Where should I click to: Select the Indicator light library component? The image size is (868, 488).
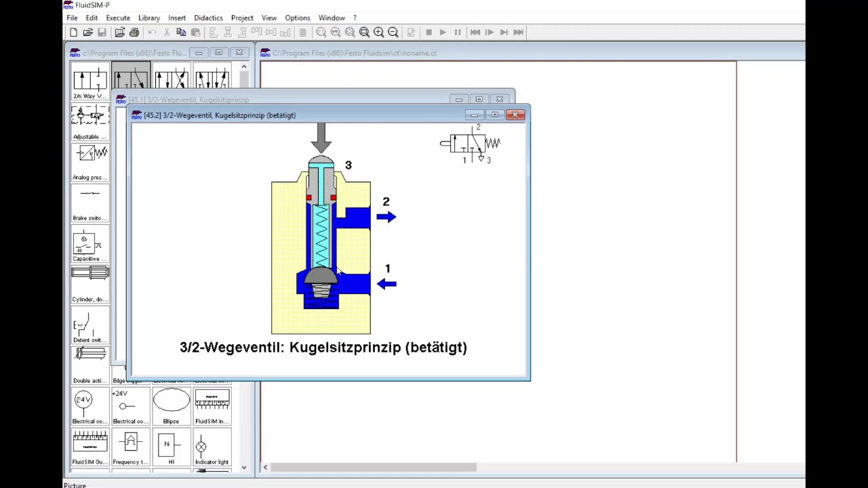point(212,447)
